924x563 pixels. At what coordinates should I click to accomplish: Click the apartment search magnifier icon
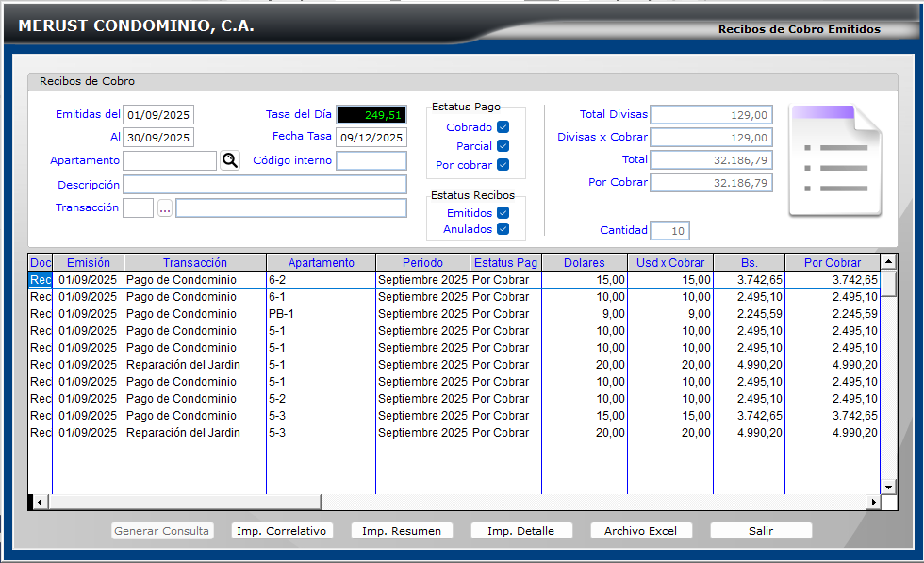click(230, 160)
